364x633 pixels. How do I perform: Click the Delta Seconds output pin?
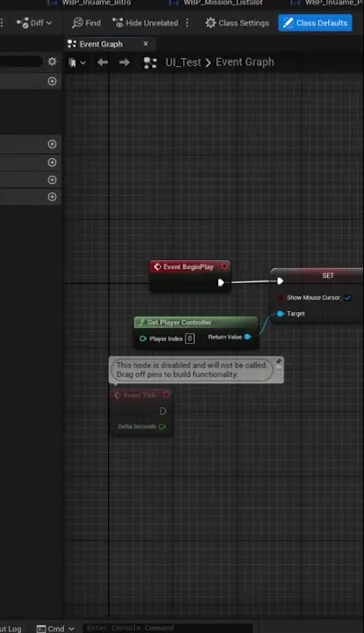(163, 426)
